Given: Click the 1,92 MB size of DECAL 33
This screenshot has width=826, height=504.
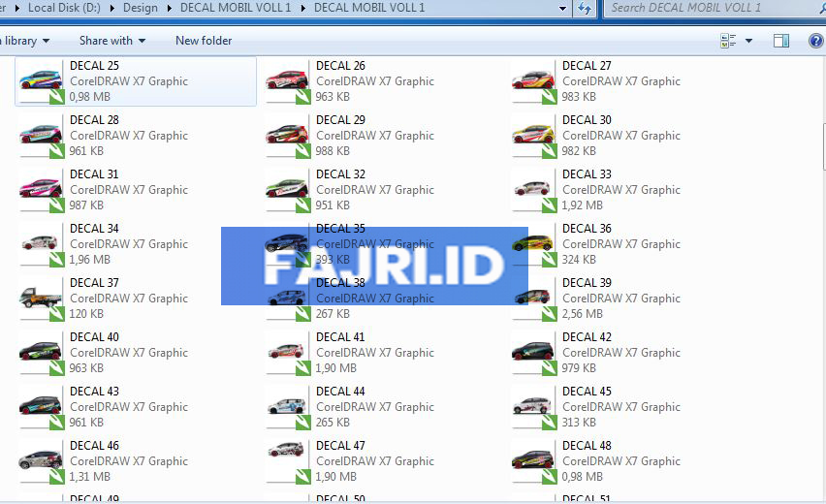Looking at the screenshot, I should tap(582, 205).
